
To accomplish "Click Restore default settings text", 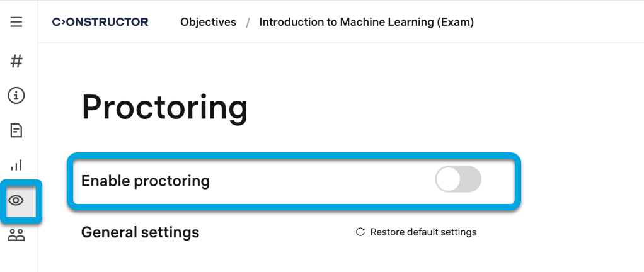I will [423, 232].
